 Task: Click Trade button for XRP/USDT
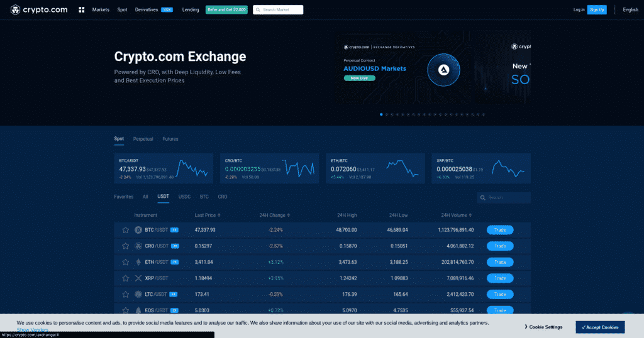500,278
